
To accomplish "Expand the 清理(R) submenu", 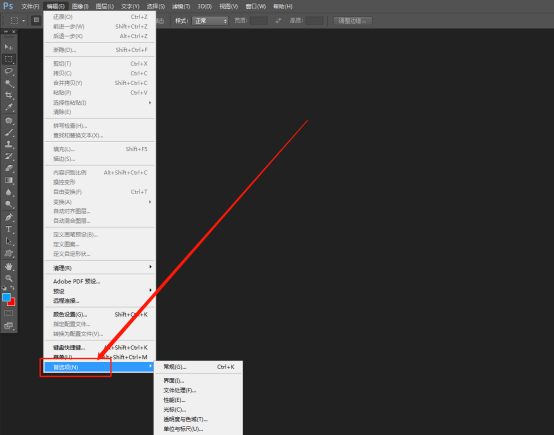I will pyautogui.click(x=100, y=268).
